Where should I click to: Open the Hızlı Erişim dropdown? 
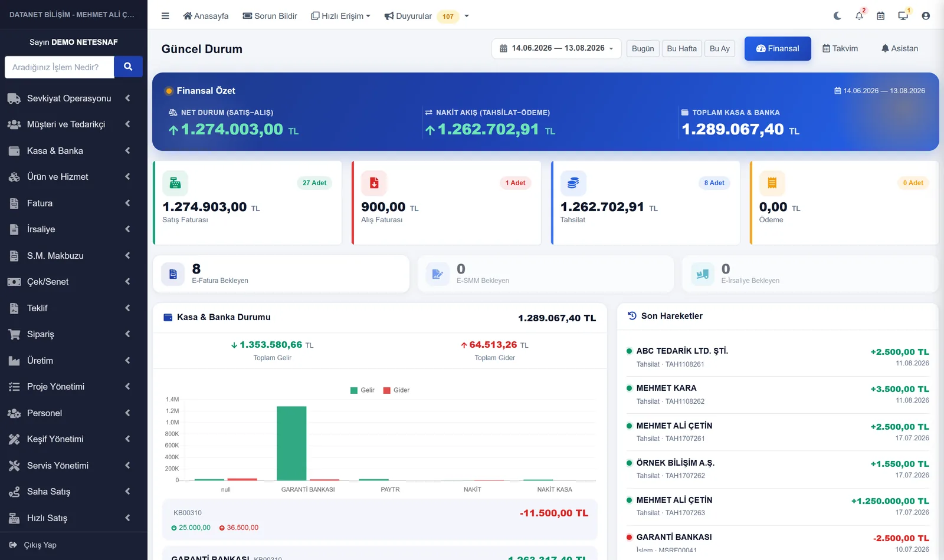point(341,16)
